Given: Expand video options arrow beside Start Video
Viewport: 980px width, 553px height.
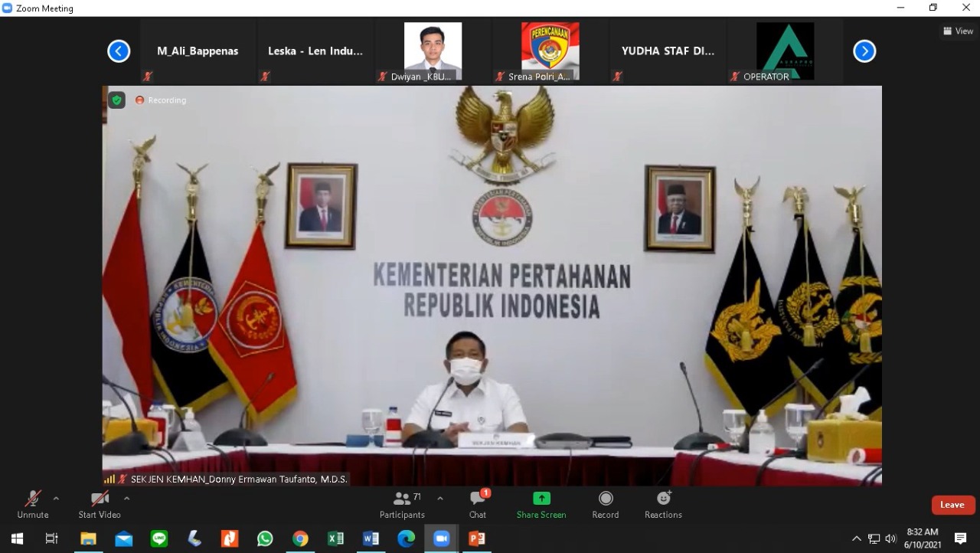Looking at the screenshot, I should pyautogui.click(x=127, y=498).
